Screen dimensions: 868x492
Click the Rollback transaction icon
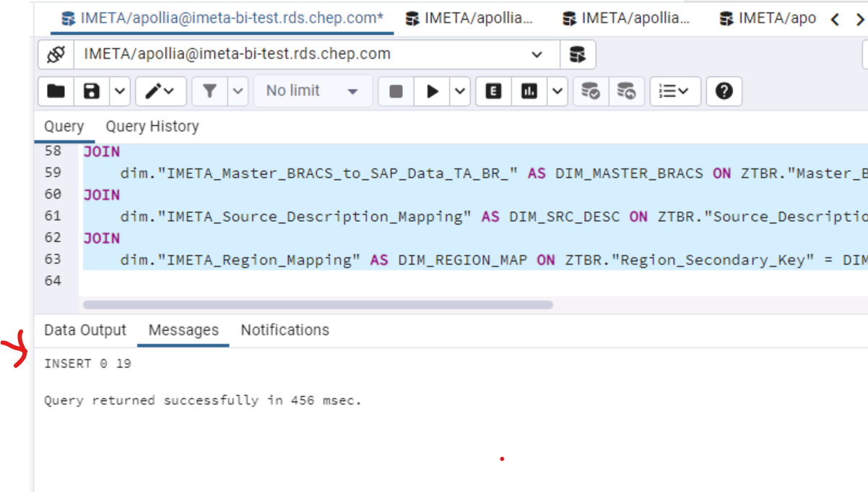(x=626, y=91)
